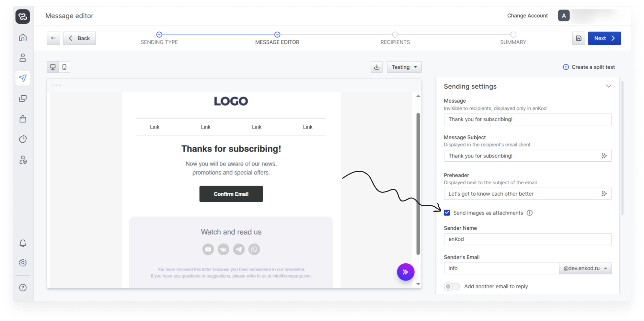Collapse the Sending settings panel
Screen dimensions: 644x321
click(x=608, y=86)
